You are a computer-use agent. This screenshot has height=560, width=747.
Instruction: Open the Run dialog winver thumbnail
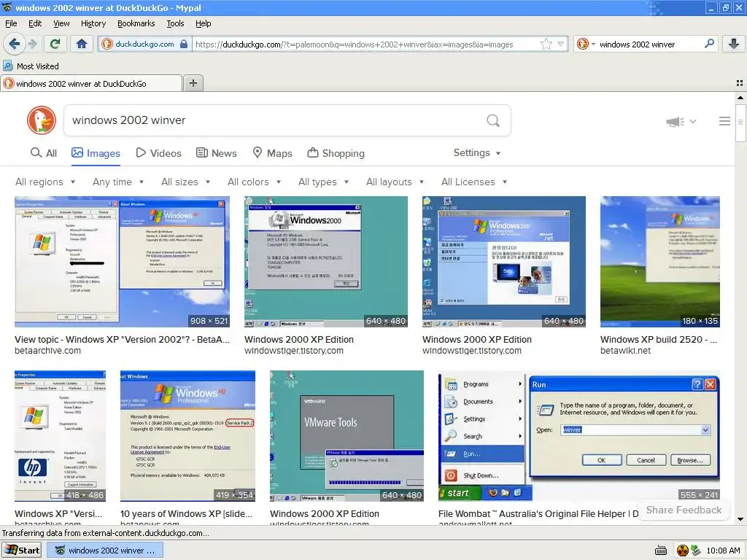(x=578, y=436)
